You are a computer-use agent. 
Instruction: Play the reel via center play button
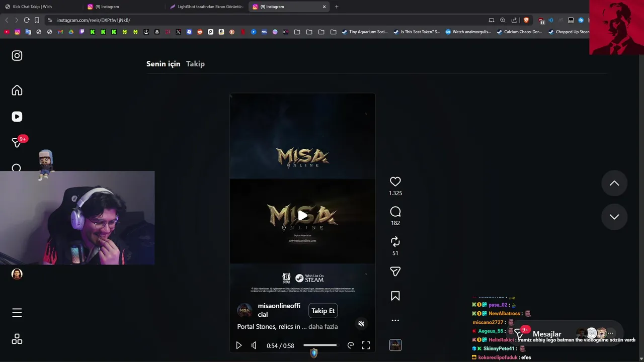(x=302, y=216)
